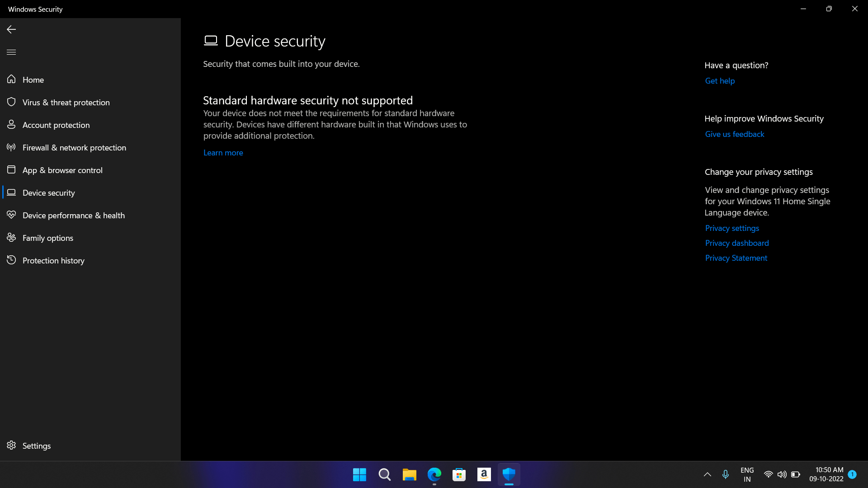Select Device security in the sidebar

(x=48, y=192)
